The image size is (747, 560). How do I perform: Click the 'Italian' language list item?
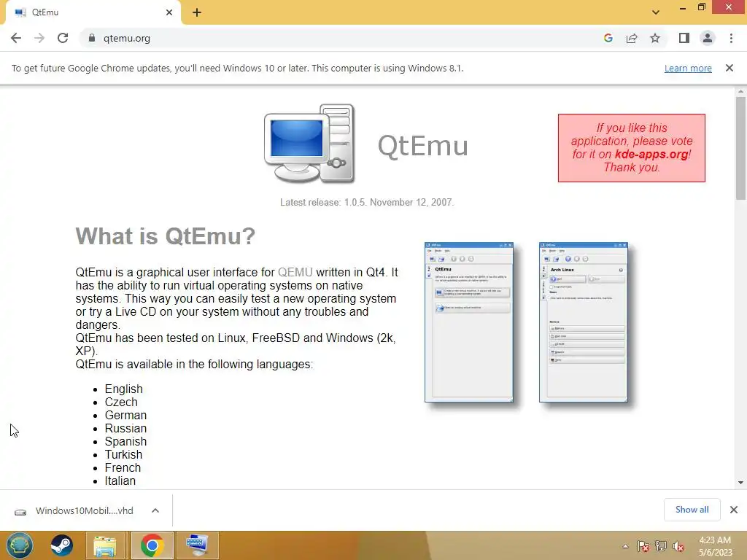pos(120,481)
